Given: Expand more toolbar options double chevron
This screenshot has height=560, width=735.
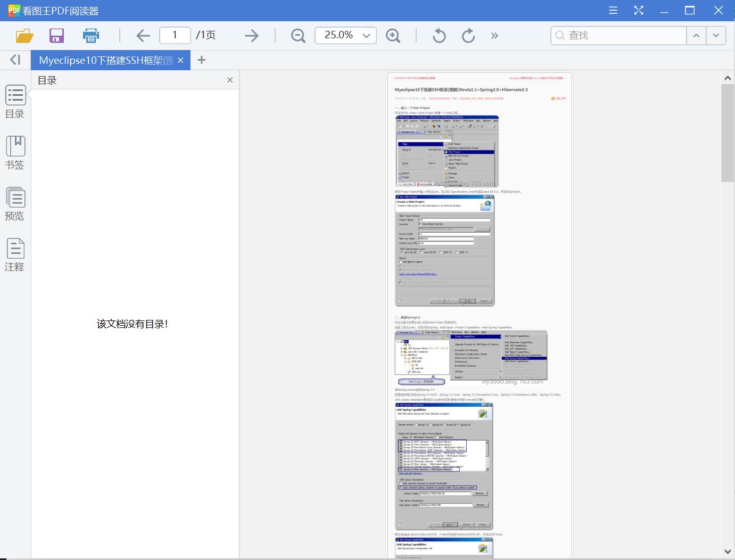Looking at the screenshot, I should 494,36.
